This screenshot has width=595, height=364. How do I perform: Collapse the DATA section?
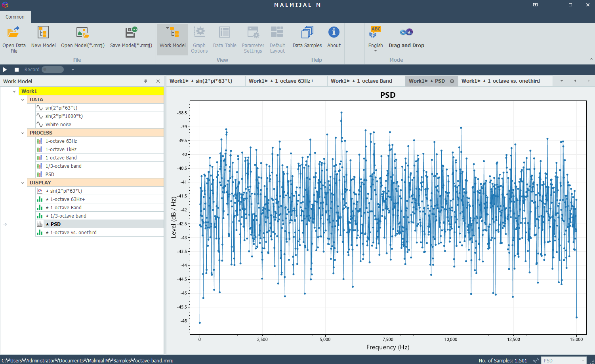pos(23,100)
